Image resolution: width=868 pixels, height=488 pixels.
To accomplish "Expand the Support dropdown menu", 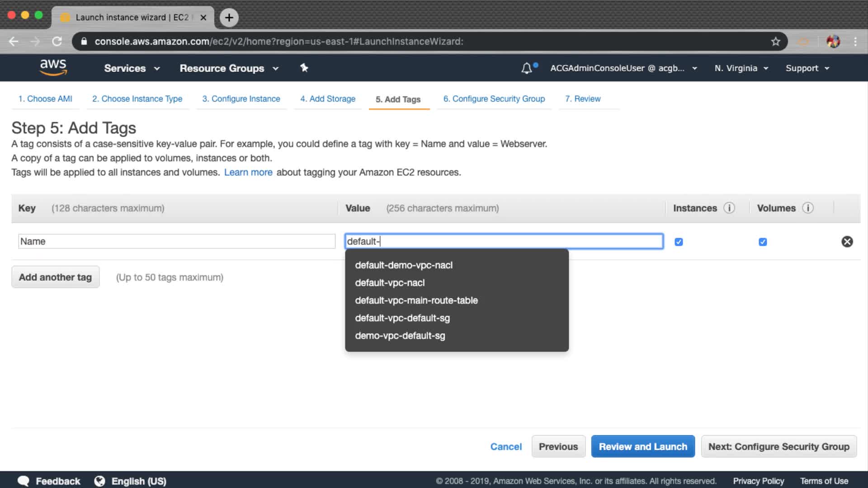I will (x=807, y=68).
